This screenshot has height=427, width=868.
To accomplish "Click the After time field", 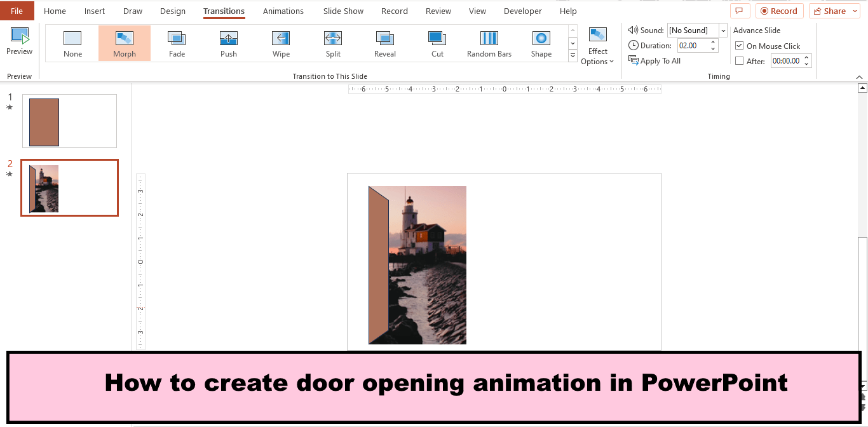I will pos(786,61).
